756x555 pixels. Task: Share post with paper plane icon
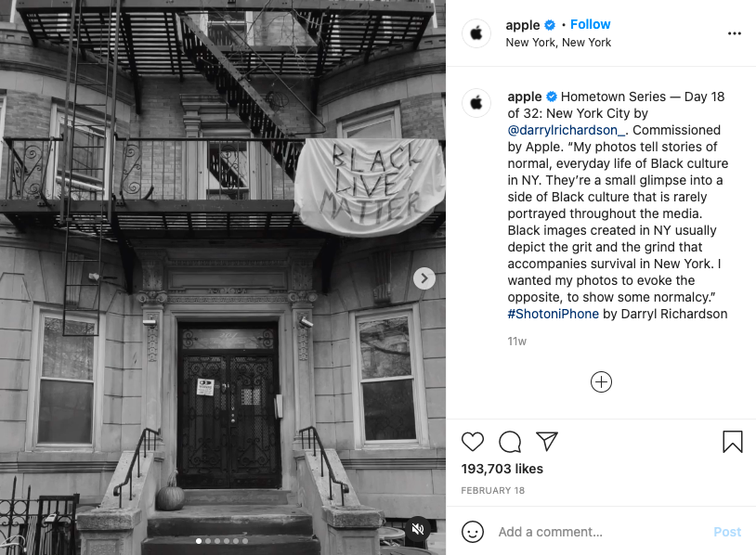(x=547, y=441)
